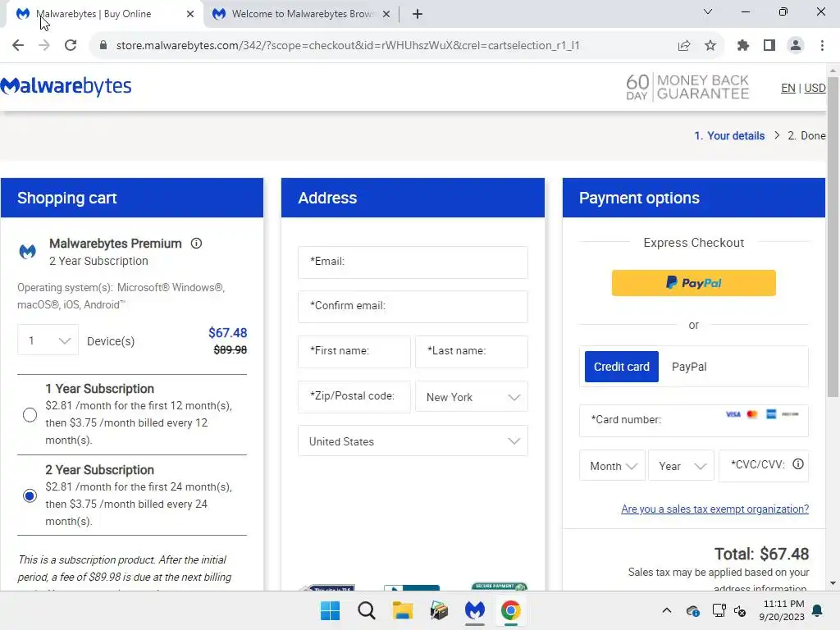Open the New York state dropdown
This screenshot has height=630, width=840.
coord(472,397)
